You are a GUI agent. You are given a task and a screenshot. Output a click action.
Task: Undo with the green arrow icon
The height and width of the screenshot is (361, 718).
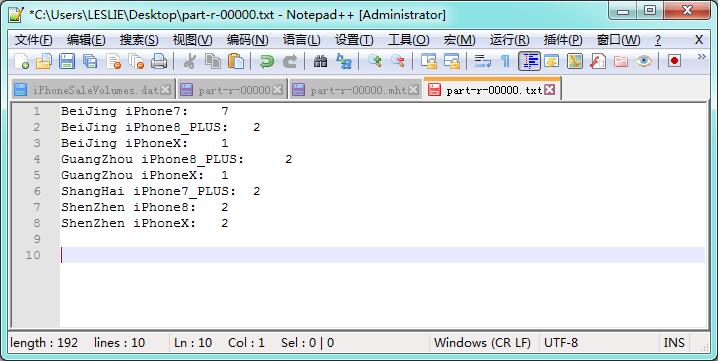coord(266,61)
